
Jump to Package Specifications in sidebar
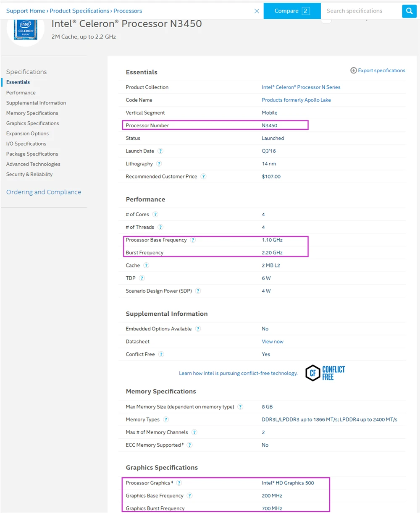coord(32,154)
